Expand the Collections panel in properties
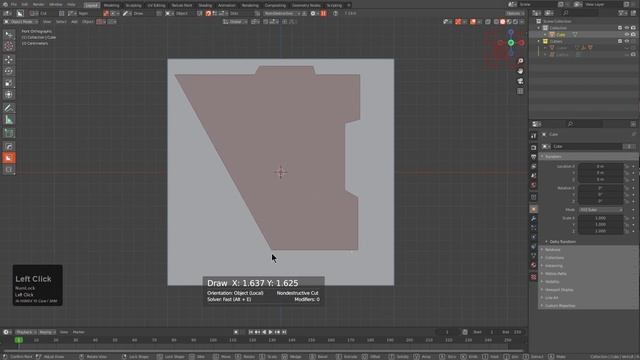Screen dimensions: 640x360 588,258
